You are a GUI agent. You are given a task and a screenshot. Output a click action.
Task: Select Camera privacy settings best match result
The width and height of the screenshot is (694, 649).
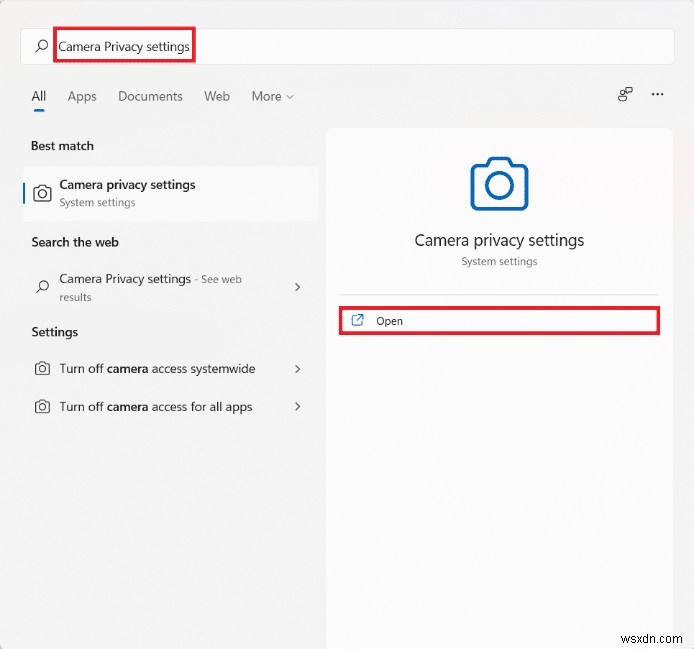pos(170,193)
